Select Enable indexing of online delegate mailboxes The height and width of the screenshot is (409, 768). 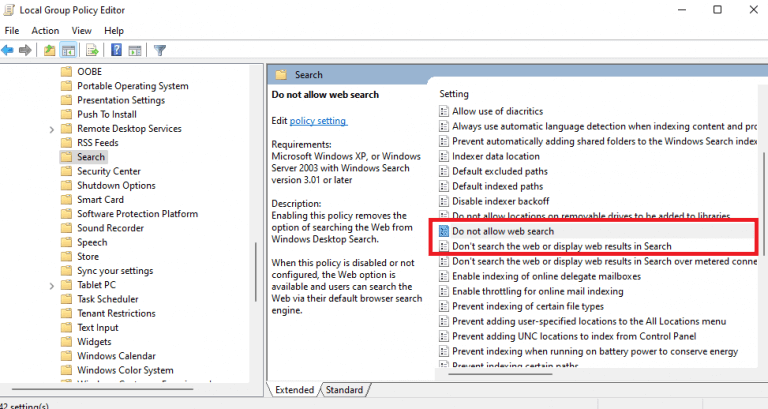coord(546,276)
